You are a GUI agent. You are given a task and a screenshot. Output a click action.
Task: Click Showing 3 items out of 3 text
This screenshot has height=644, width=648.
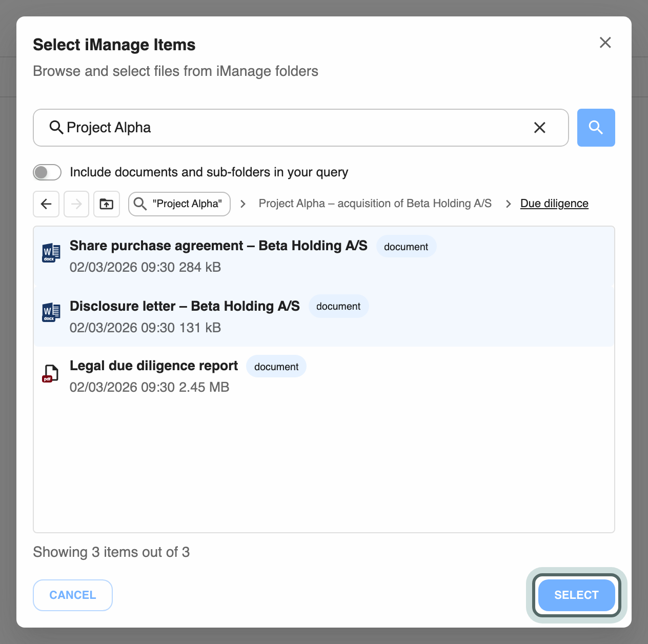111,552
